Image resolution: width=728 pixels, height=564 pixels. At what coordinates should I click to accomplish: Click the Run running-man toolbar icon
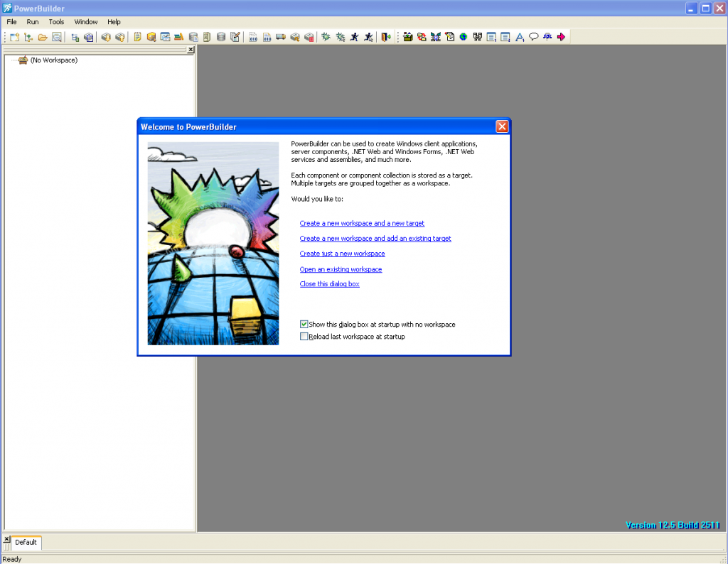point(354,37)
